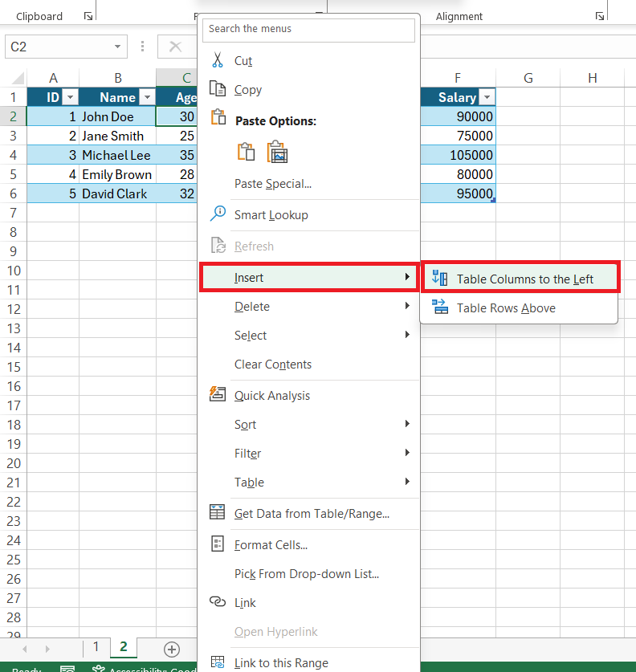
Task: Insert Table Columns to the Left
Action: click(x=525, y=279)
